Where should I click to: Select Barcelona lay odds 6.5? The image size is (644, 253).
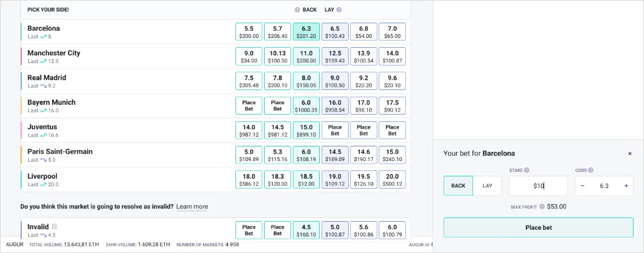pos(335,32)
